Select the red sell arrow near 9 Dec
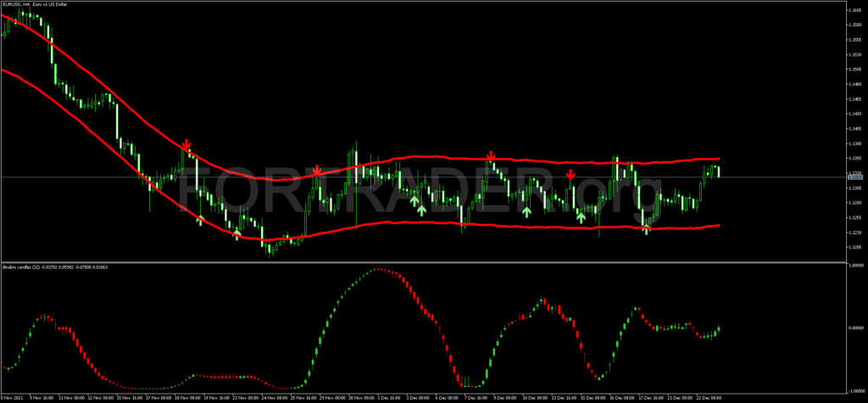This screenshot has height=403, width=868. pyautogui.click(x=491, y=155)
